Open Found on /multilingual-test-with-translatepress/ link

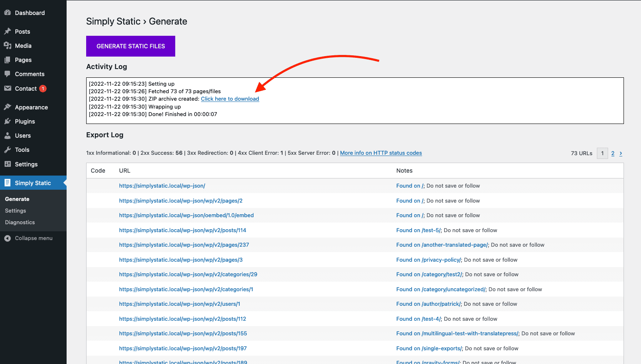coord(457,334)
